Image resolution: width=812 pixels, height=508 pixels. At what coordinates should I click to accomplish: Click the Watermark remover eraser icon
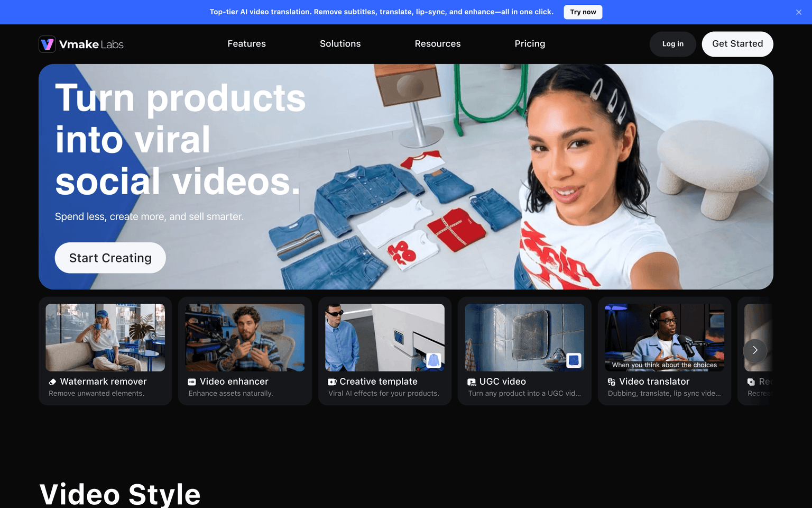click(x=52, y=382)
